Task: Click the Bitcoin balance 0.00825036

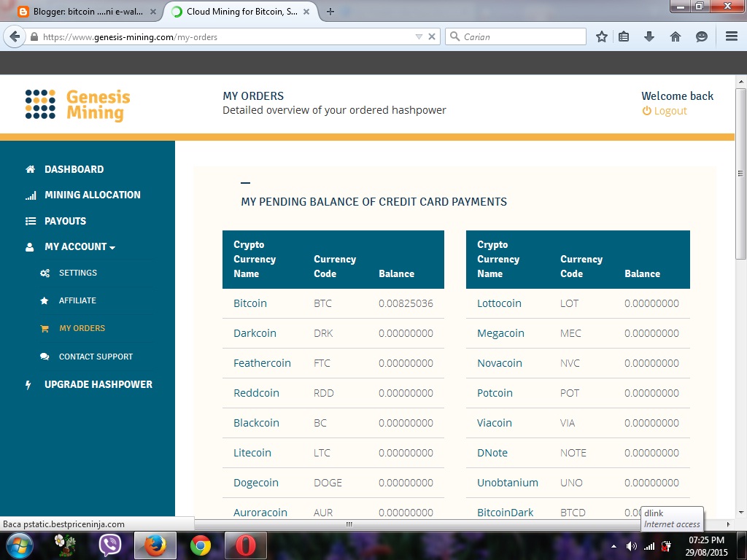Action: (x=406, y=303)
